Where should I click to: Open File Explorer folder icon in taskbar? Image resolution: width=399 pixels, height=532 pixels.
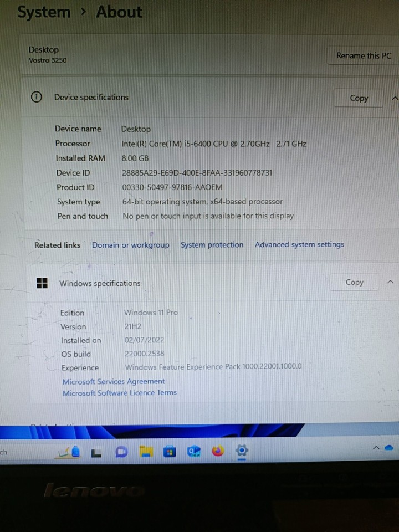[146, 452]
